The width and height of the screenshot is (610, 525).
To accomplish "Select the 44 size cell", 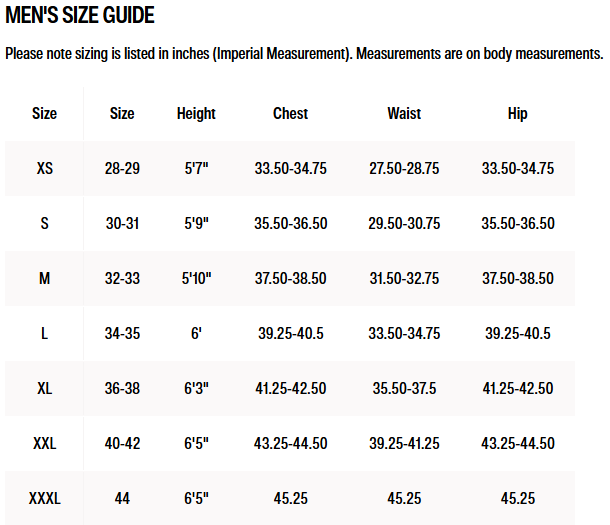I will click(x=122, y=498).
